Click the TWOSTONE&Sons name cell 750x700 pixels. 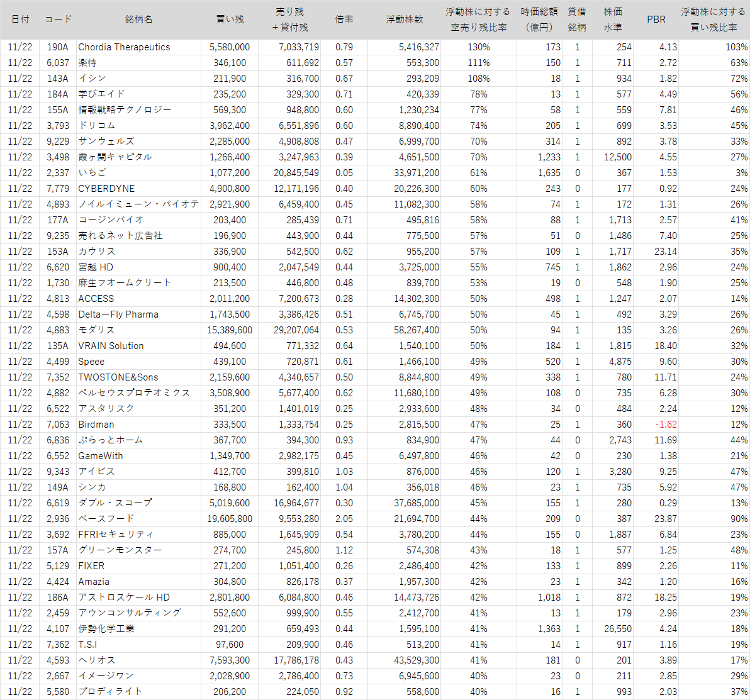coord(118,377)
